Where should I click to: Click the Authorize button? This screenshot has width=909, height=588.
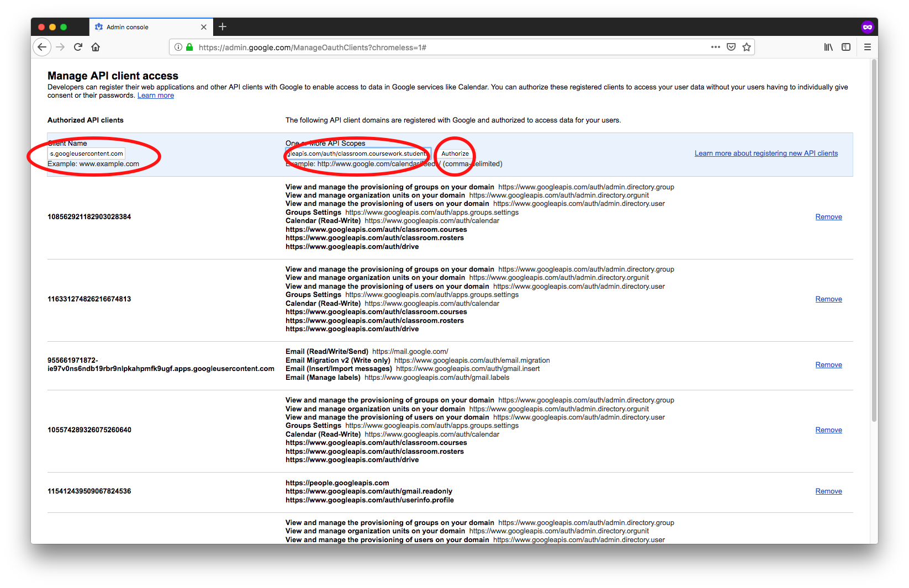click(454, 153)
